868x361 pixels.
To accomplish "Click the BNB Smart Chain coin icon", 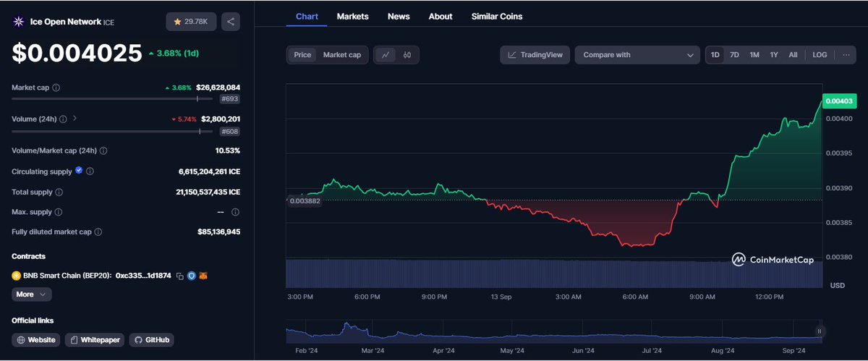I will click(x=16, y=276).
